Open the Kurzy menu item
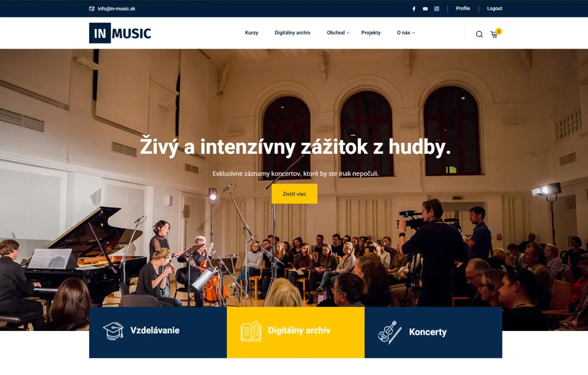Image resolution: width=588 pixels, height=375 pixels. (x=252, y=33)
